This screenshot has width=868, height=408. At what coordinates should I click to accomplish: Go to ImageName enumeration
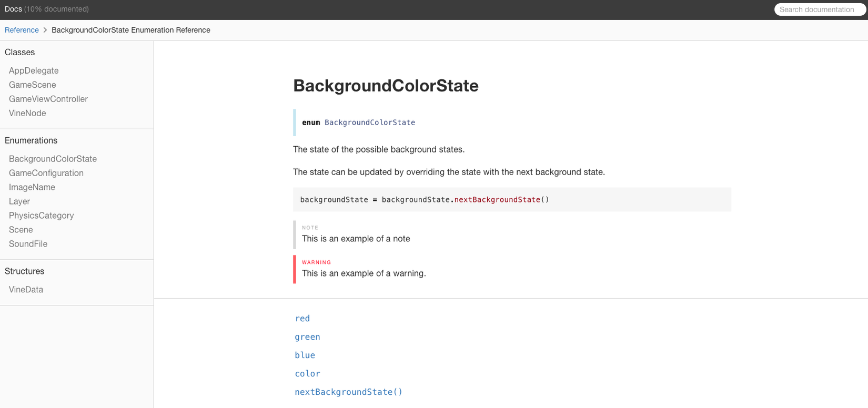click(32, 187)
